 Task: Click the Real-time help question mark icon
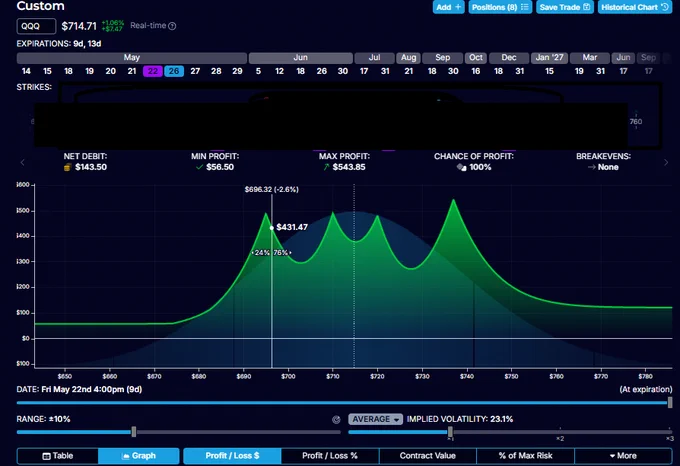point(172,26)
